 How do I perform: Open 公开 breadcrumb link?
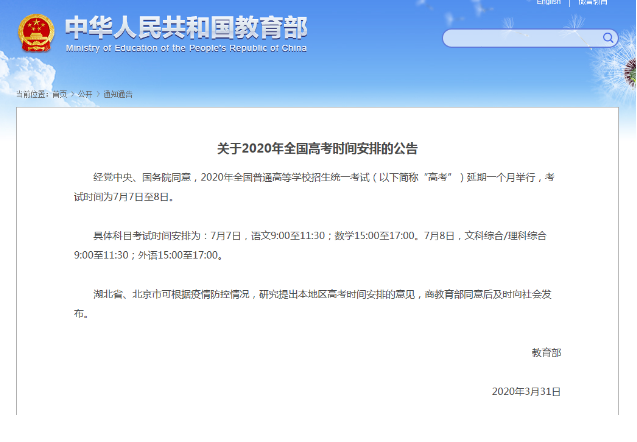click(x=85, y=94)
